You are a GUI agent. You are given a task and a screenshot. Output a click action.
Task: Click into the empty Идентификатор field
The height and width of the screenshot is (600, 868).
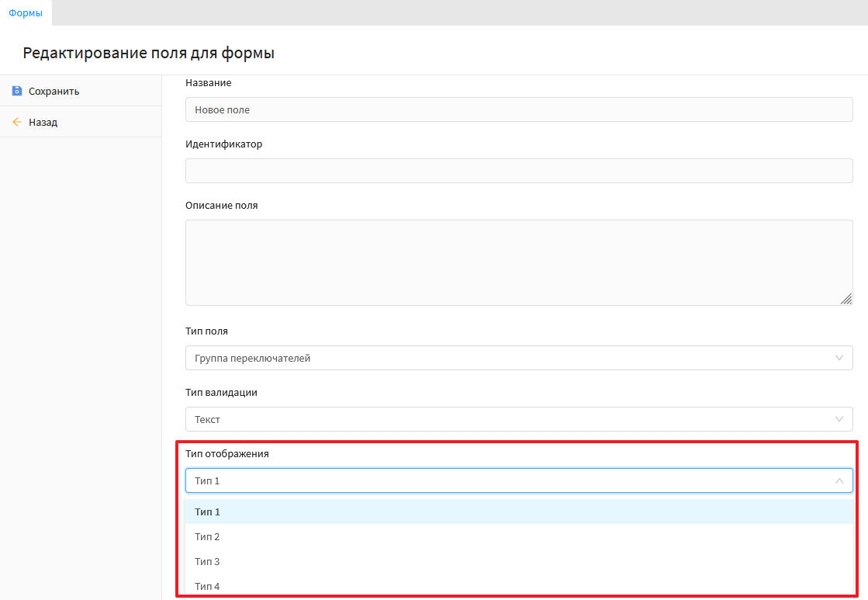click(518, 171)
